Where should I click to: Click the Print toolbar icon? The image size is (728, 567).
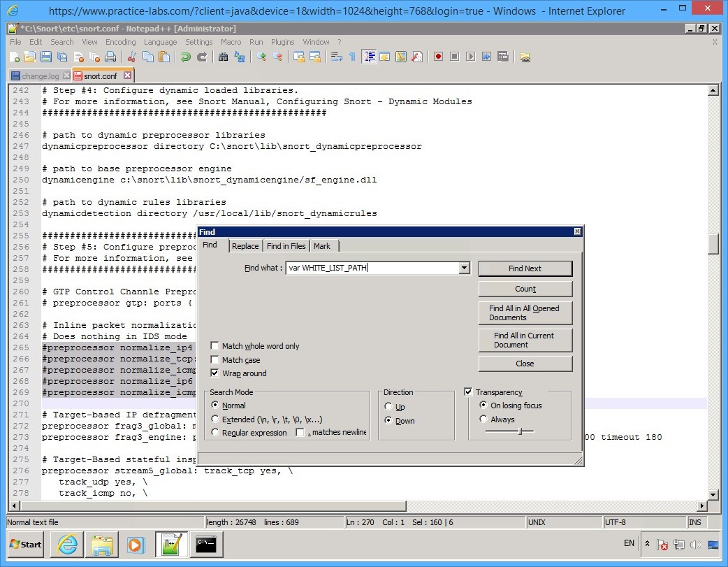[x=111, y=57]
